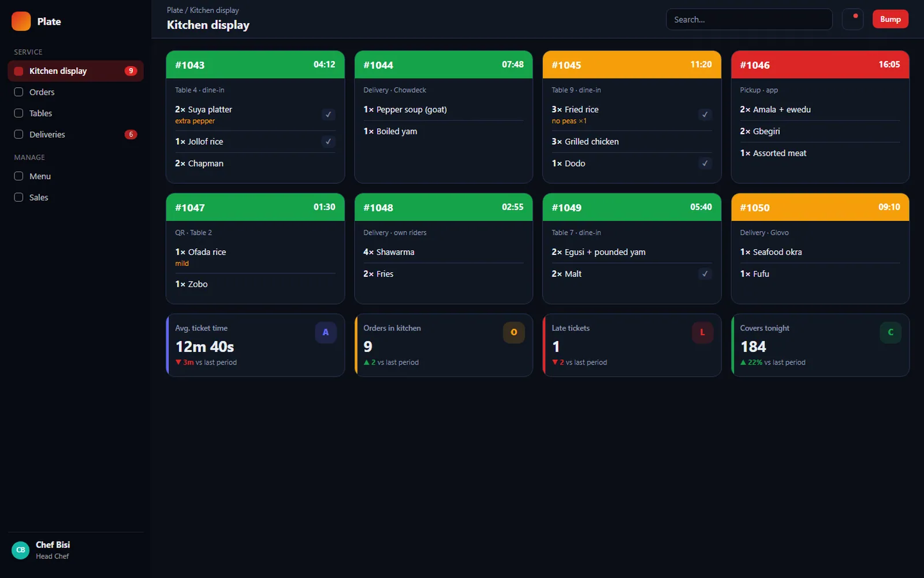The image size is (924, 578).
Task: Uncheck Jollof rice done checkbox
Action: 328,142
